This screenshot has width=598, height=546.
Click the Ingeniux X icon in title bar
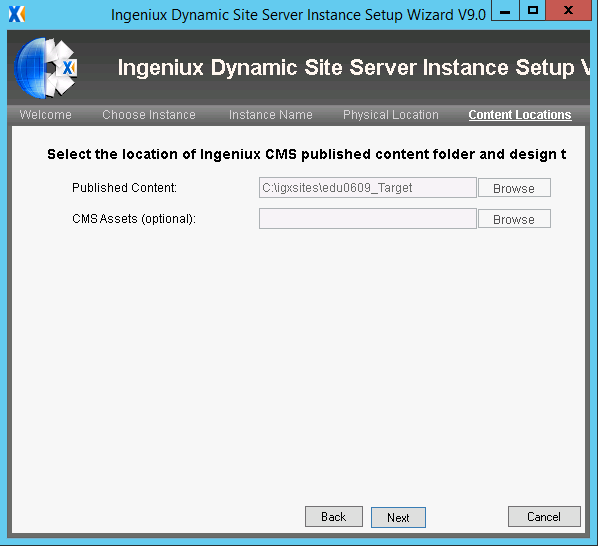17,14
